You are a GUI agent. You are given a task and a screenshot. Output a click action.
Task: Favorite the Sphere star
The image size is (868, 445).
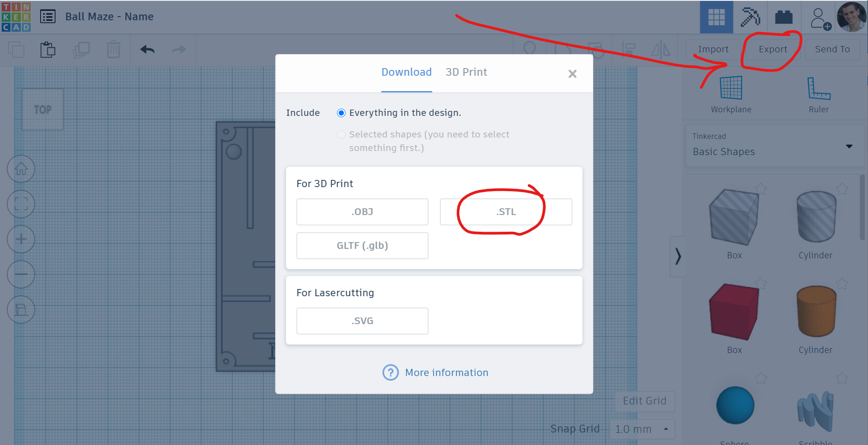click(761, 377)
